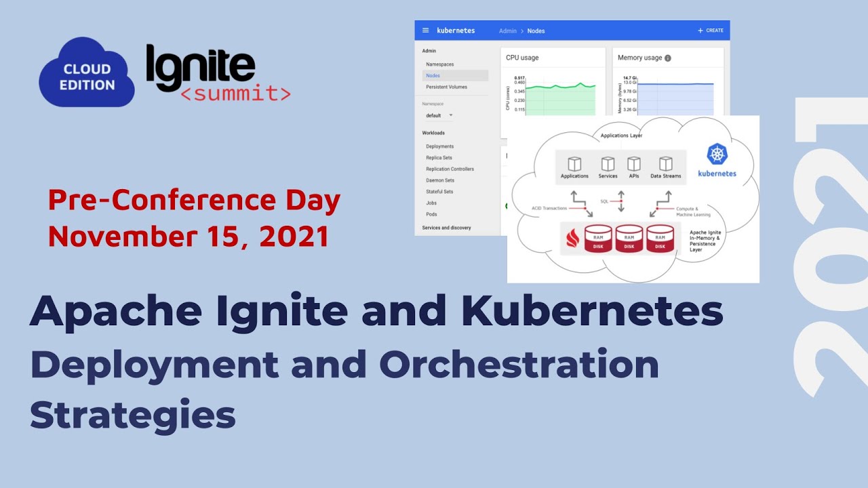Open Pods in sidebar
Viewport: 868px width, 488px height.
[431, 214]
